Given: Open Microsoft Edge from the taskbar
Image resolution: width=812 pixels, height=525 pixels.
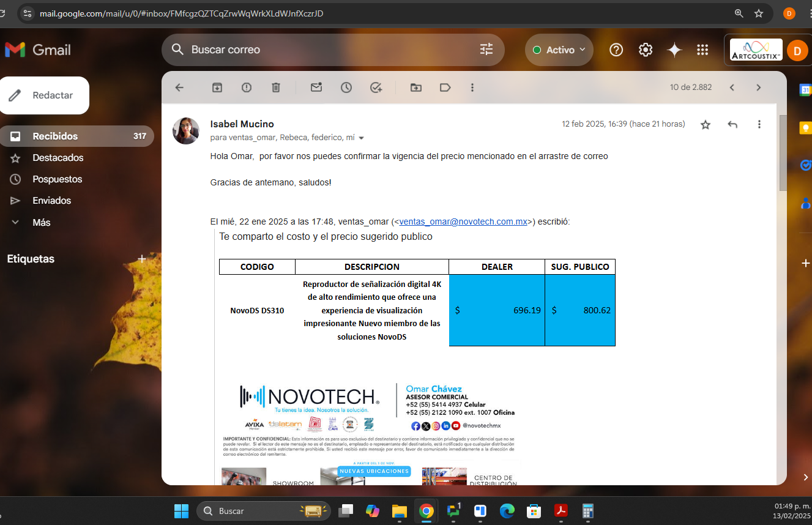Looking at the screenshot, I should [x=507, y=511].
